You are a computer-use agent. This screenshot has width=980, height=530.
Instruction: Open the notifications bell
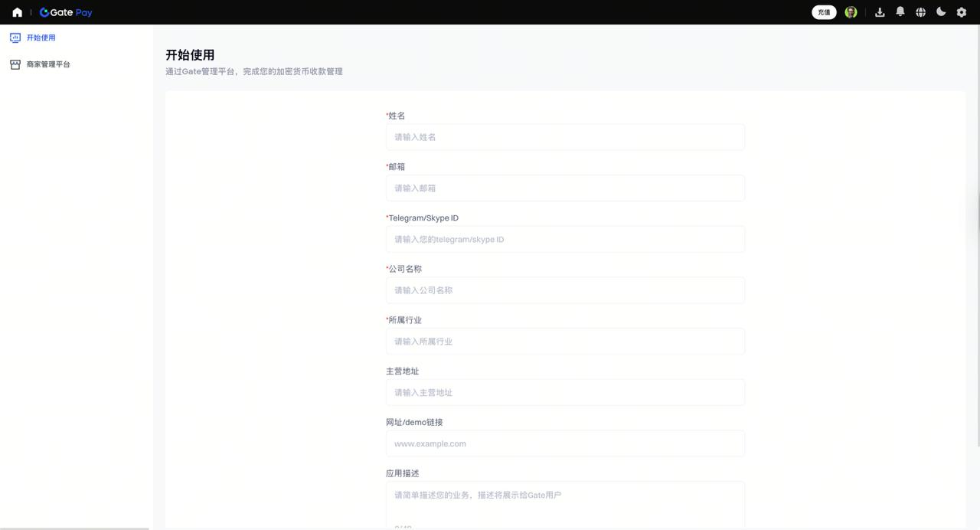pyautogui.click(x=900, y=12)
